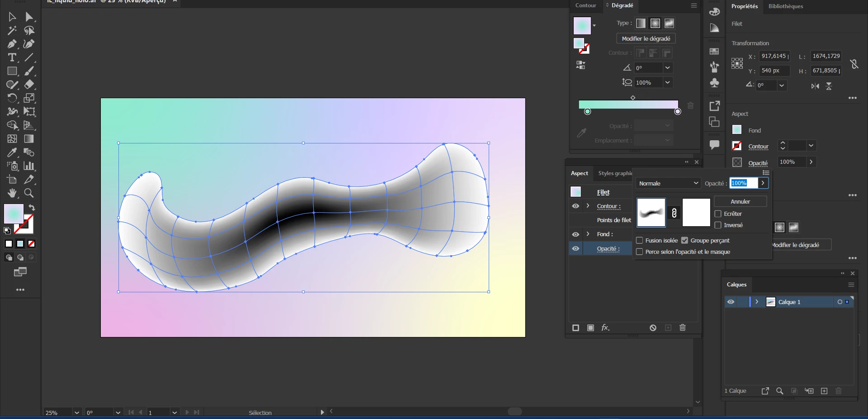
Task: Switch to the Dégradé tab
Action: 622,5
